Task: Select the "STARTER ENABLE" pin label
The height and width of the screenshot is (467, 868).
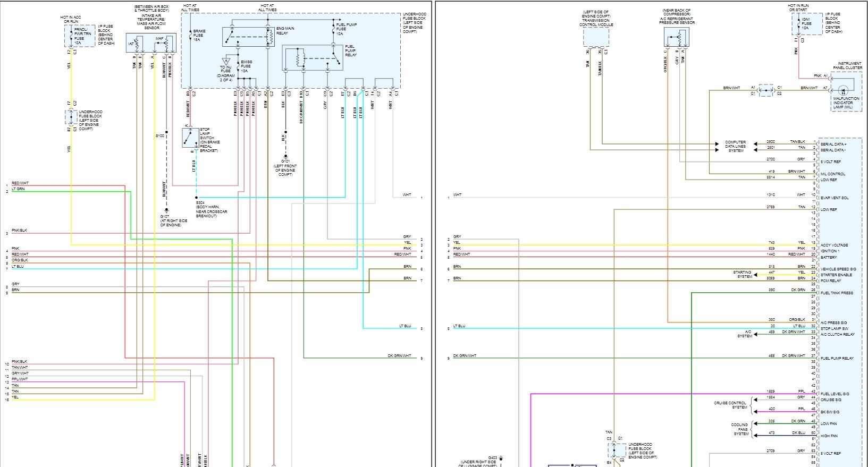Action: click(836, 275)
